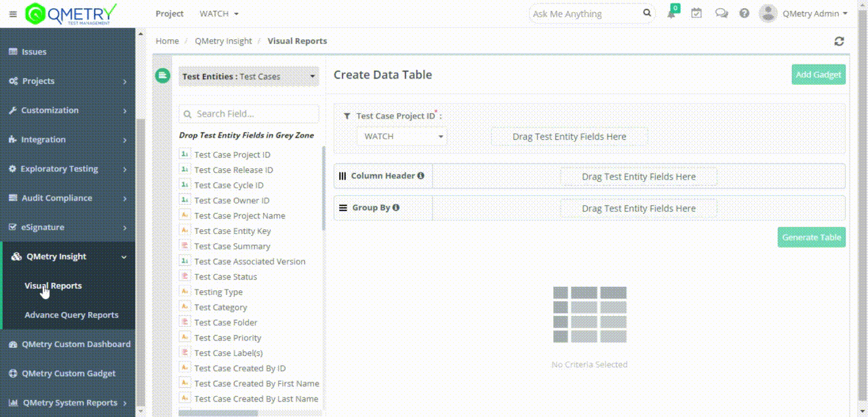Click the Test Case Project ID field icon
The height and width of the screenshot is (417, 868).
pos(184,155)
